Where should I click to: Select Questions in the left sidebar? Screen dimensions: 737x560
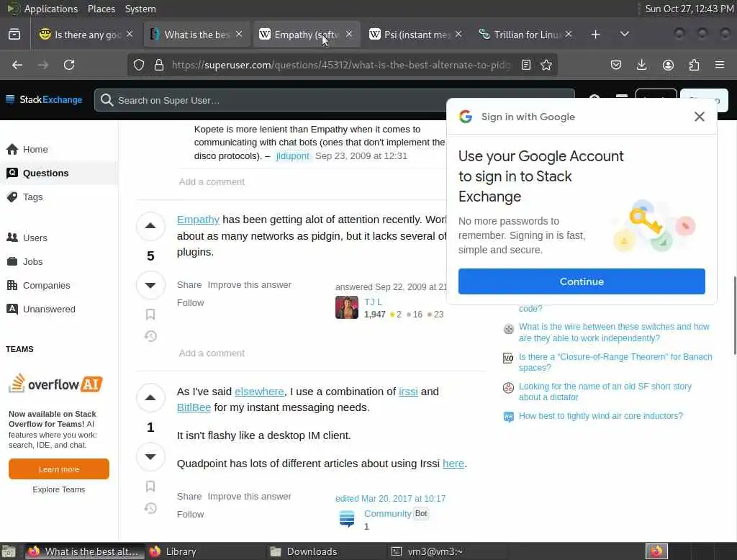[x=59, y=173]
